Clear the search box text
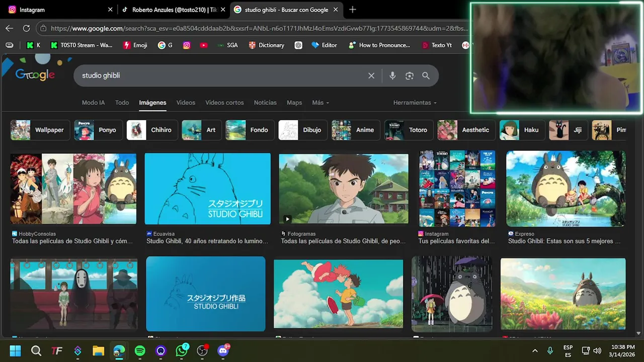 tap(371, 75)
